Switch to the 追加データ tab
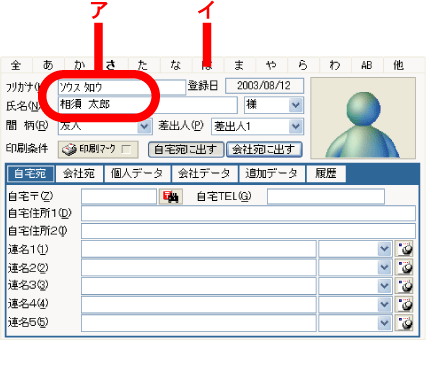The height and width of the screenshot is (377, 442). (x=272, y=174)
